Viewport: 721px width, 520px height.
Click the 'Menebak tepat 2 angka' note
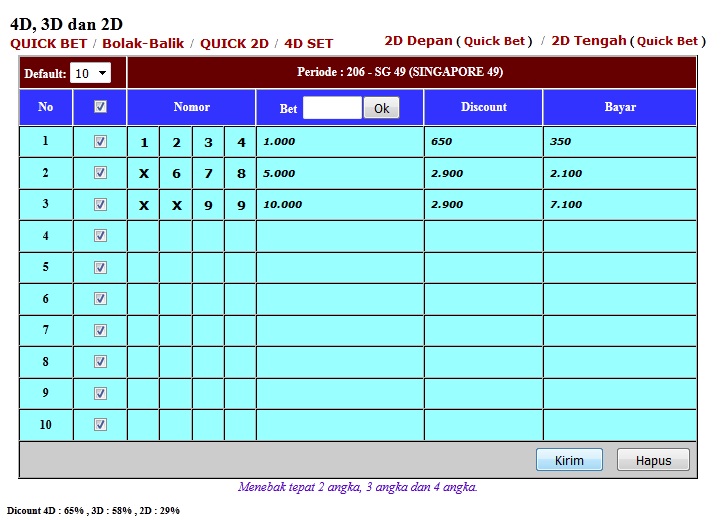point(358,487)
